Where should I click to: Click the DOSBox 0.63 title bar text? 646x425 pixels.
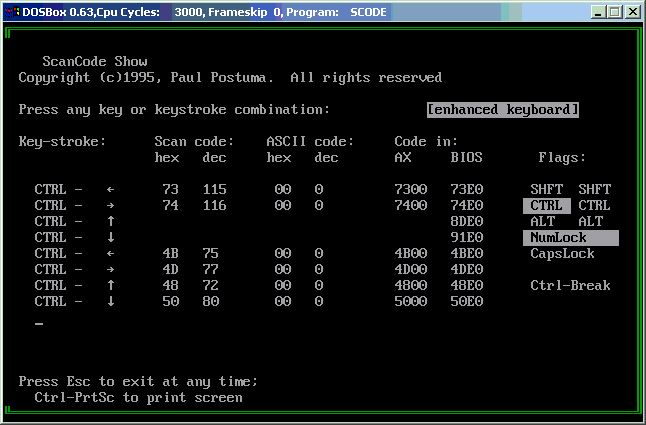coord(204,12)
